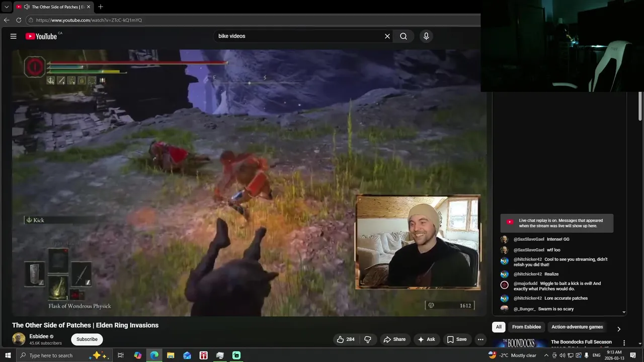The image size is (644, 362).
Task: Select the Action-adventure games chip
Action: pyautogui.click(x=577, y=327)
